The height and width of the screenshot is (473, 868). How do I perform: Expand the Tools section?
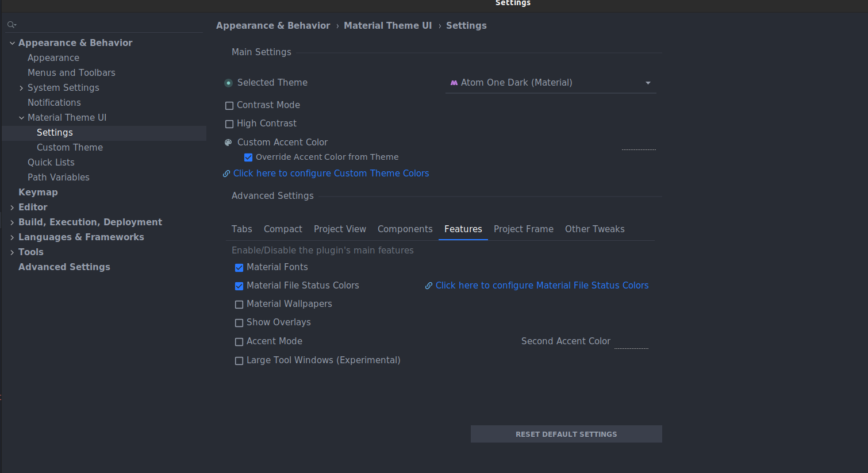click(x=12, y=252)
